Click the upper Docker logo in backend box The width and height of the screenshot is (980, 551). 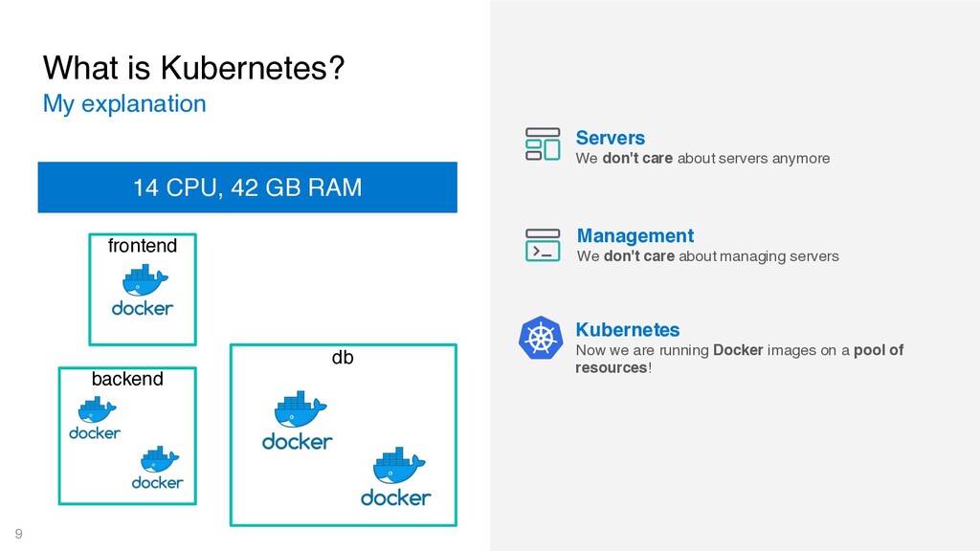point(95,418)
